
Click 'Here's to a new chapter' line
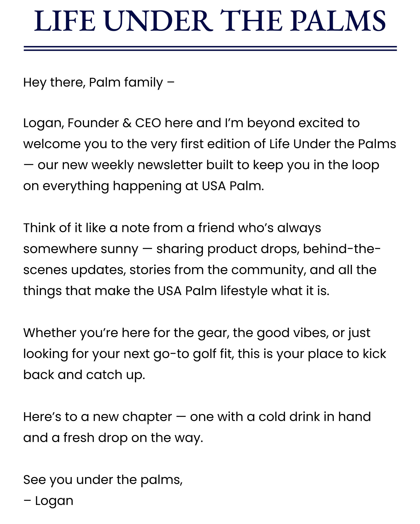pos(97,417)
